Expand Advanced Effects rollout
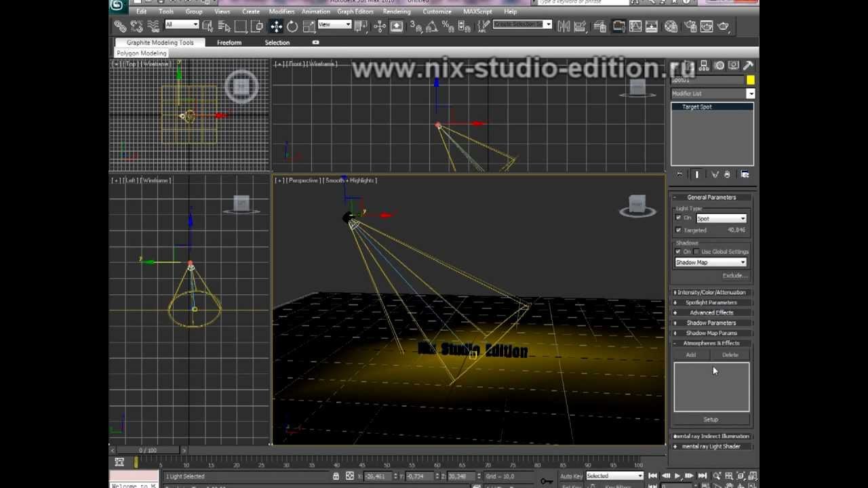The width and height of the screenshot is (868, 488). (711, 312)
